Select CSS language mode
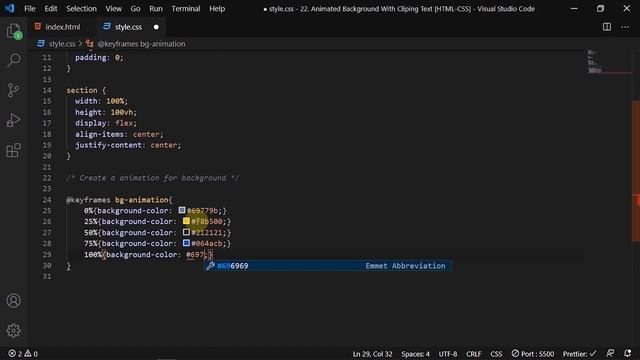 coord(496,354)
